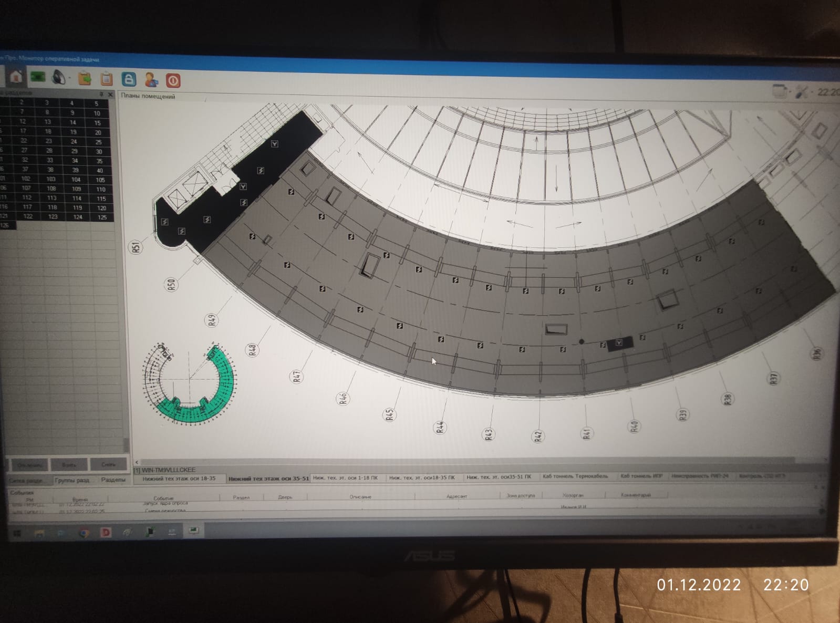The height and width of the screenshot is (623, 840).
Task: Click the Событие column header
Action: point(163,498)
